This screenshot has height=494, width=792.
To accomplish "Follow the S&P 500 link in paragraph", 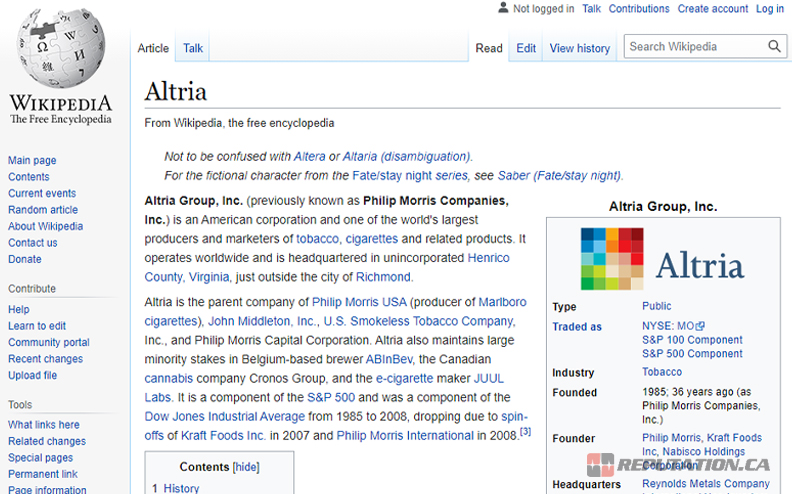I will tap(331, 398).
